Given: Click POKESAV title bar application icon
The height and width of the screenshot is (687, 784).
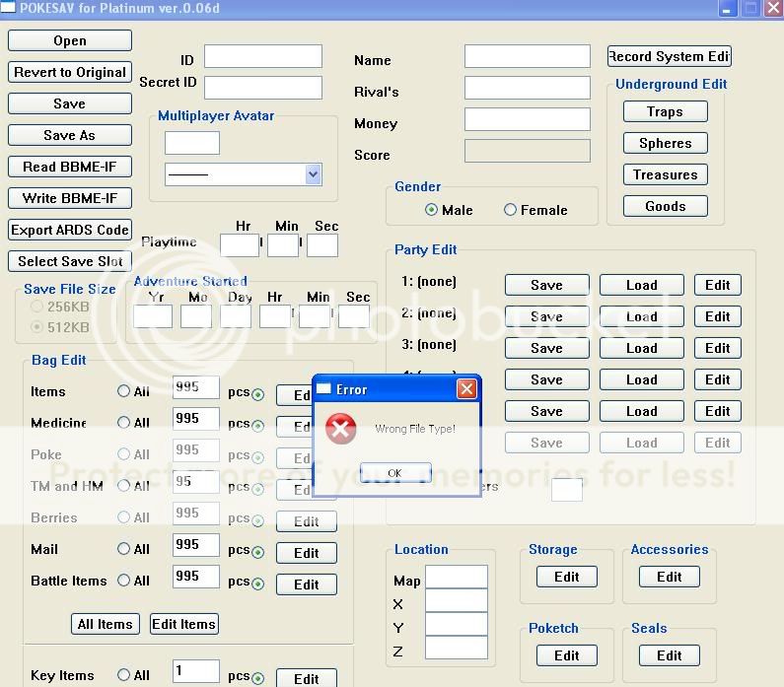Looking at the screenshot, I should 8,7.
